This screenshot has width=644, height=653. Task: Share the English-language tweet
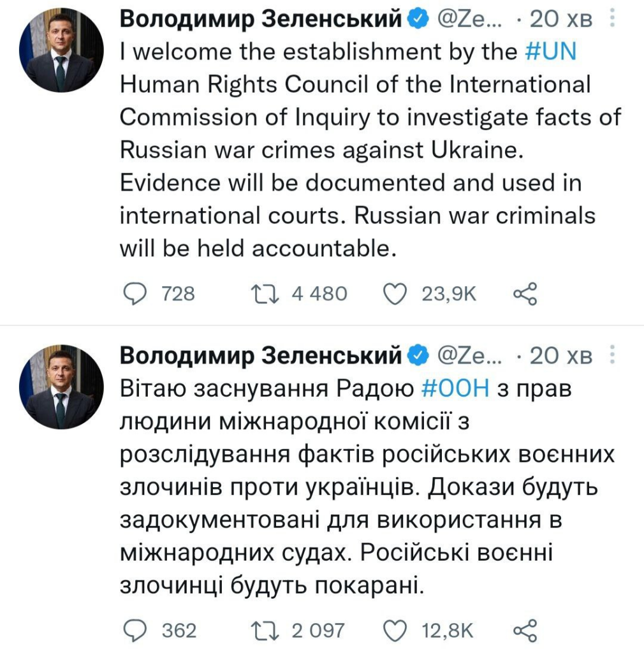pyautogui.click(x=525, y=294)
